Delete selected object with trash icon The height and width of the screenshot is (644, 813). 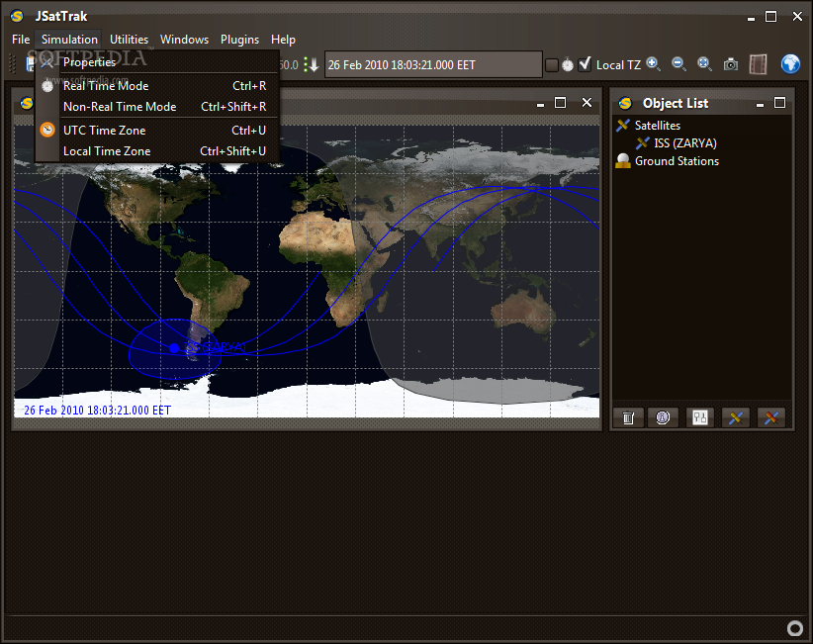point(628,417)
